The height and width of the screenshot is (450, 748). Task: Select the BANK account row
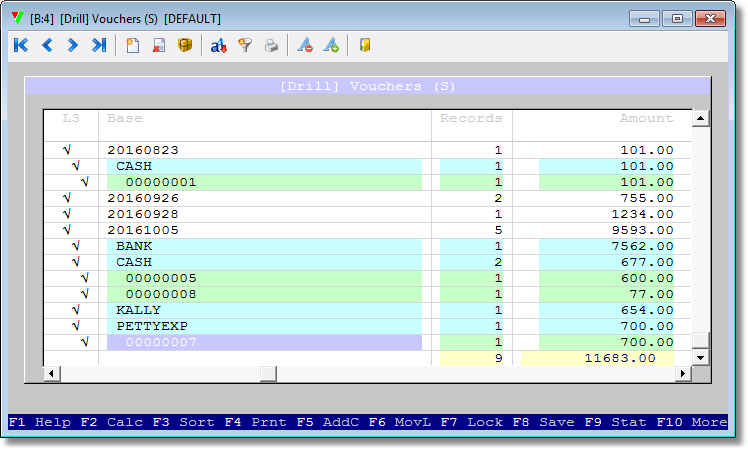(x=367, y=246)
